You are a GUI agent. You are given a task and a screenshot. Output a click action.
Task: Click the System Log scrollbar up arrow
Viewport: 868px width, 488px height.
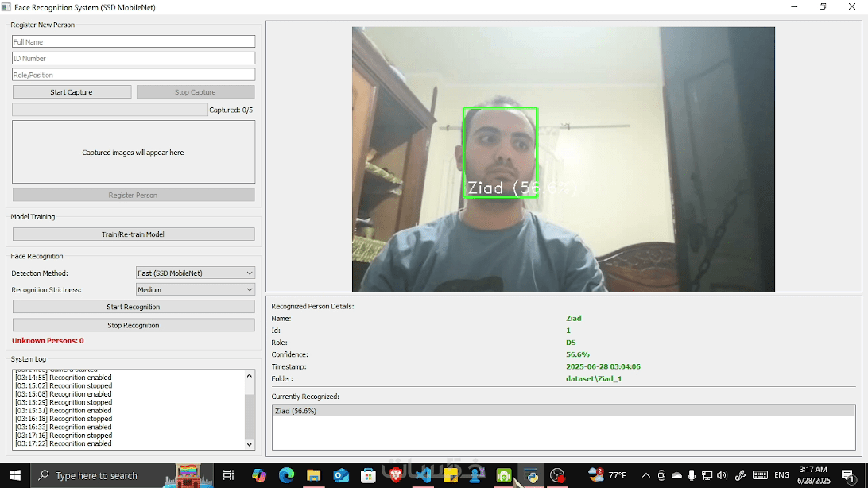249,376
